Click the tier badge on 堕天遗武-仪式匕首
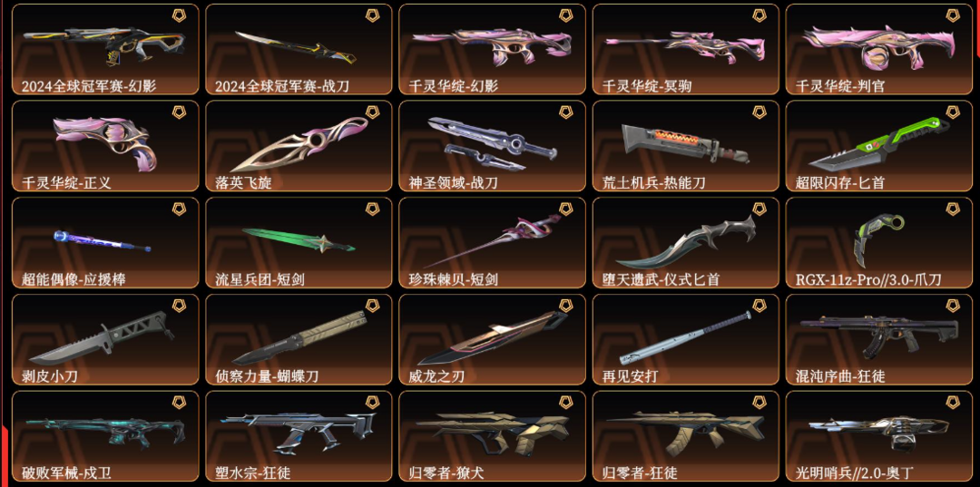 pos(759,209)
